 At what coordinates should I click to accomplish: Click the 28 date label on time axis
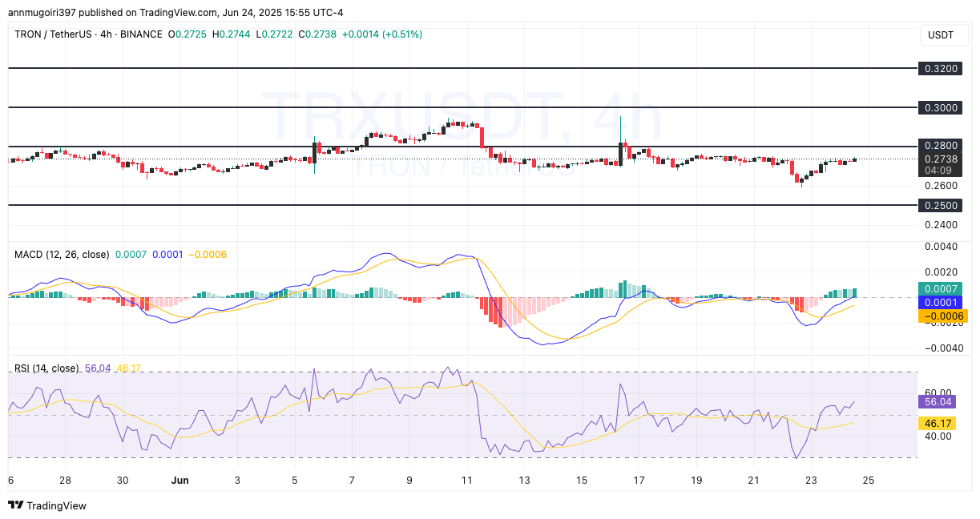tap(65, 480)
